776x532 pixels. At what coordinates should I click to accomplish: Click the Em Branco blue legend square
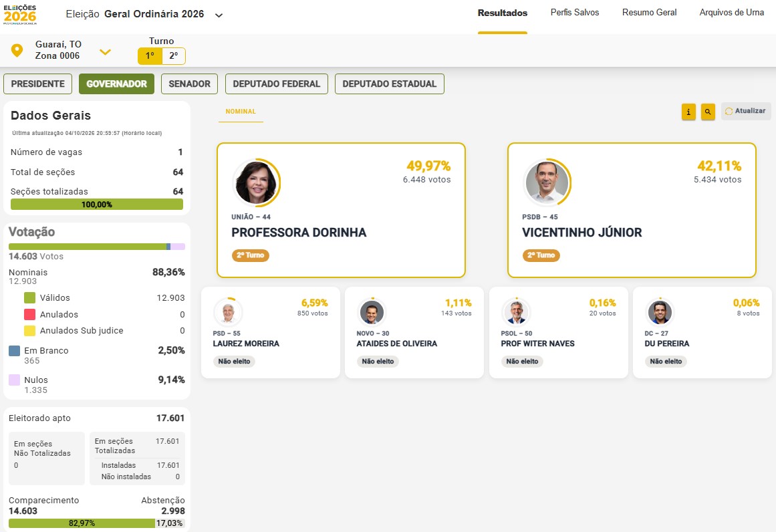point(14,351)
